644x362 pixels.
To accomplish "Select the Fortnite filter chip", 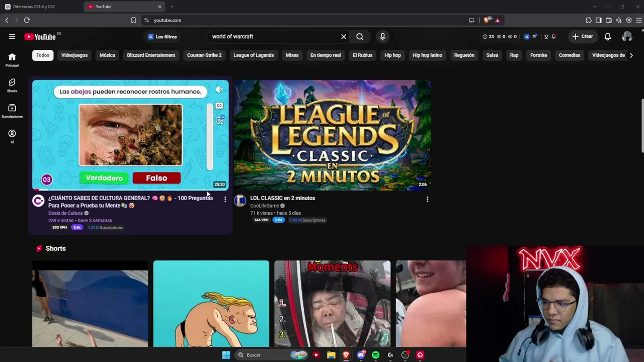I will coord(538,55).
